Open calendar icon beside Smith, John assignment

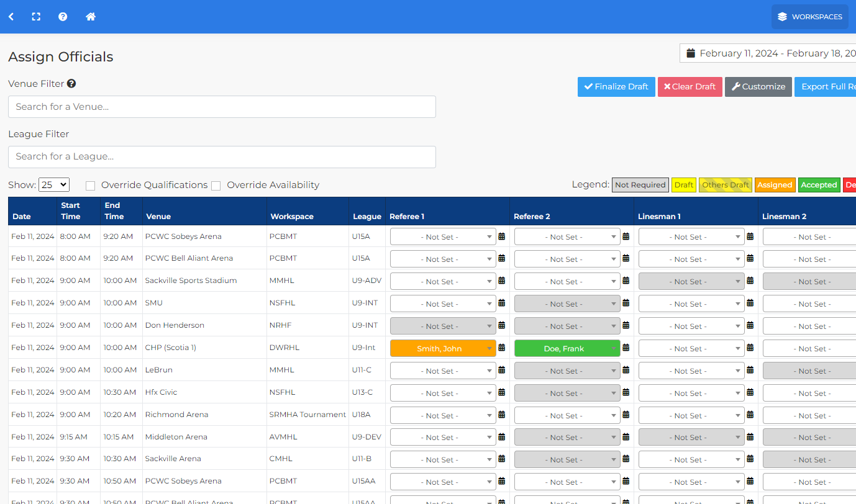click(x=502, y=348)
